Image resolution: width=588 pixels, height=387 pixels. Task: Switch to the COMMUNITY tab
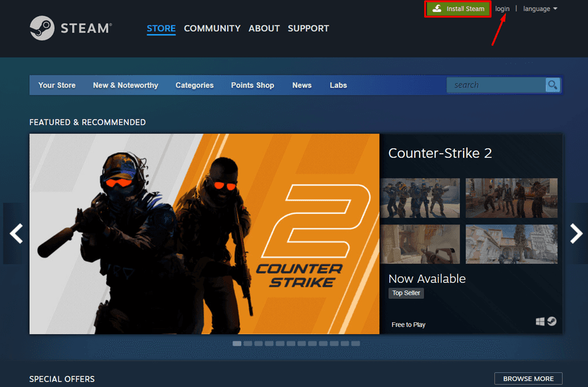point(212,29)
